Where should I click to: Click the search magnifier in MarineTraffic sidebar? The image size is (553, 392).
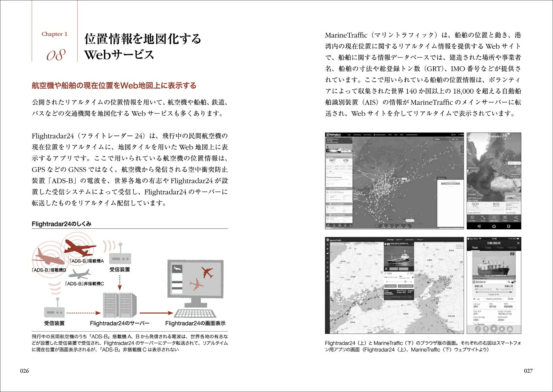(327, 244)
